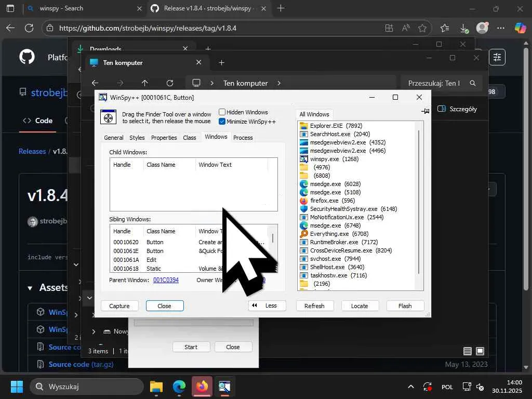Viewport: 532px width, 399px height.
Task: Switch Explorer to the large thumbnails view icon
Action: [480, 351]
